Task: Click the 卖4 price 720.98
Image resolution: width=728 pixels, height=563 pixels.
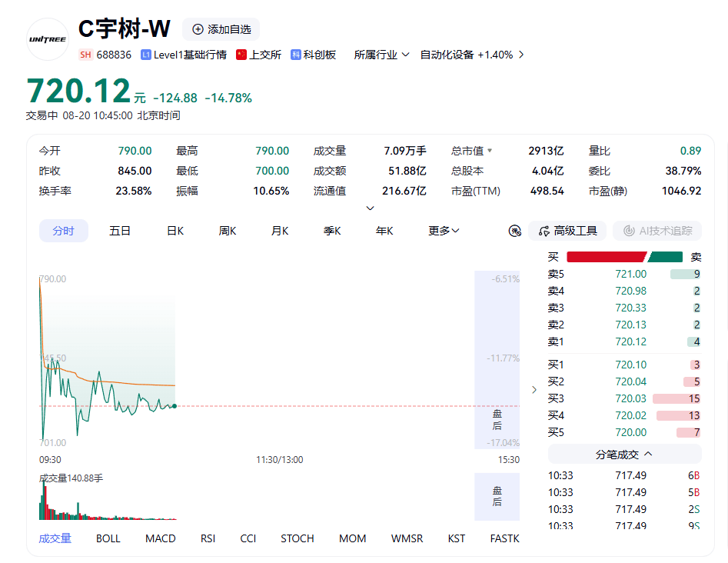Action: pos(631,291)
